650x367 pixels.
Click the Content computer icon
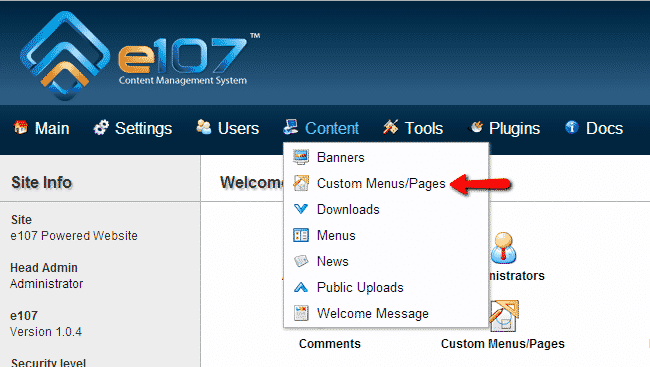coord(291,127)
